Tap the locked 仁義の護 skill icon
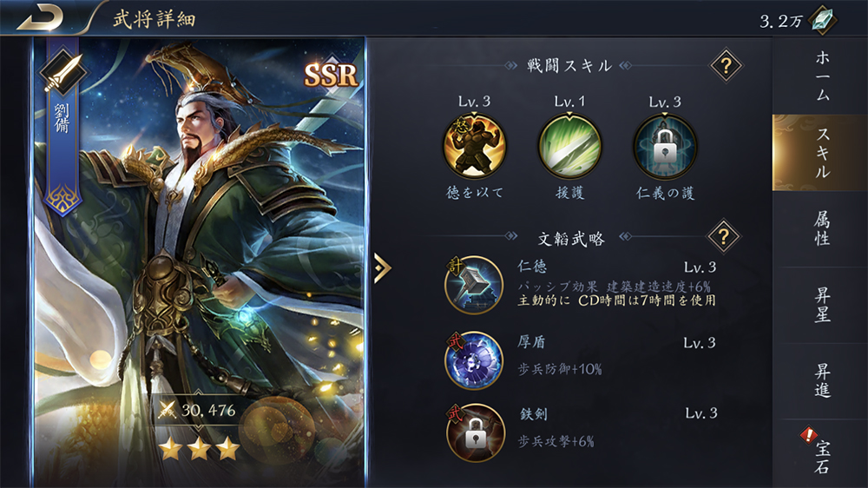Viewport: 868px width, 488px height. click(665, 146)
